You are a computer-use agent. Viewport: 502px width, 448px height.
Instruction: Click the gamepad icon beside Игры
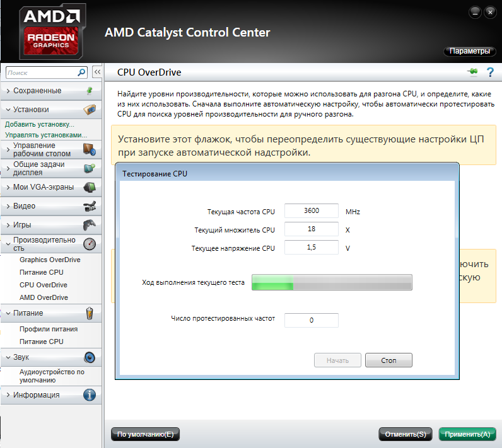(x=90, y=225)
